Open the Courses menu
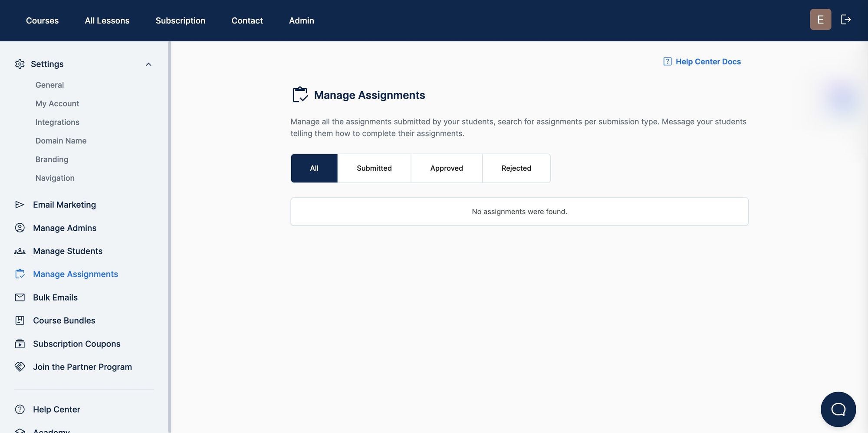The width and height of the screenshot is (868, 433). coord(42,20)
